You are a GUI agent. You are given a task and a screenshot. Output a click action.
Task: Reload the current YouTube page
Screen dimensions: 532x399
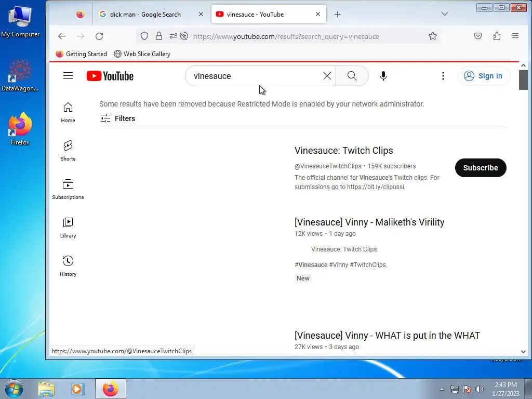tap(99, 36)
